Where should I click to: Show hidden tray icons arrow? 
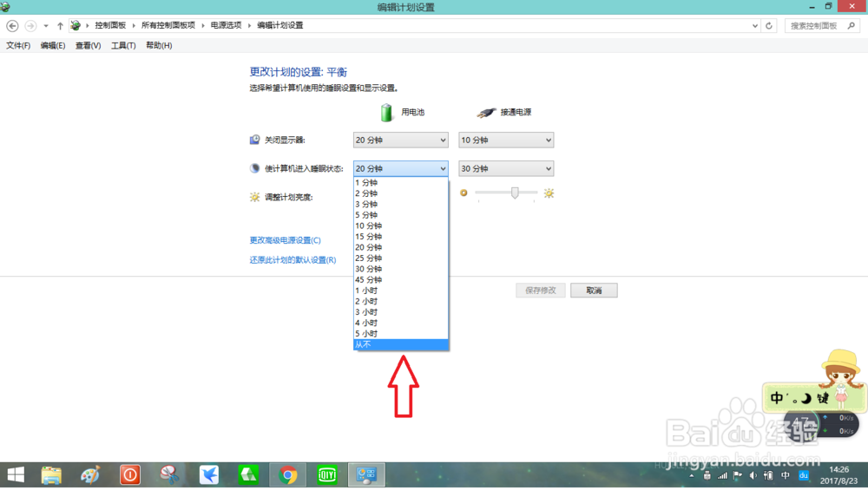[692, 475]
